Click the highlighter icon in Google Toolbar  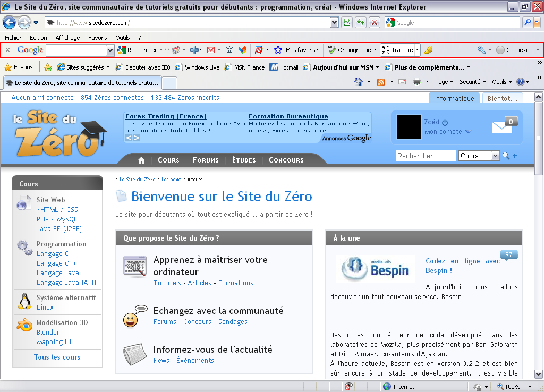pyautogui.click(x=428, y=50)
